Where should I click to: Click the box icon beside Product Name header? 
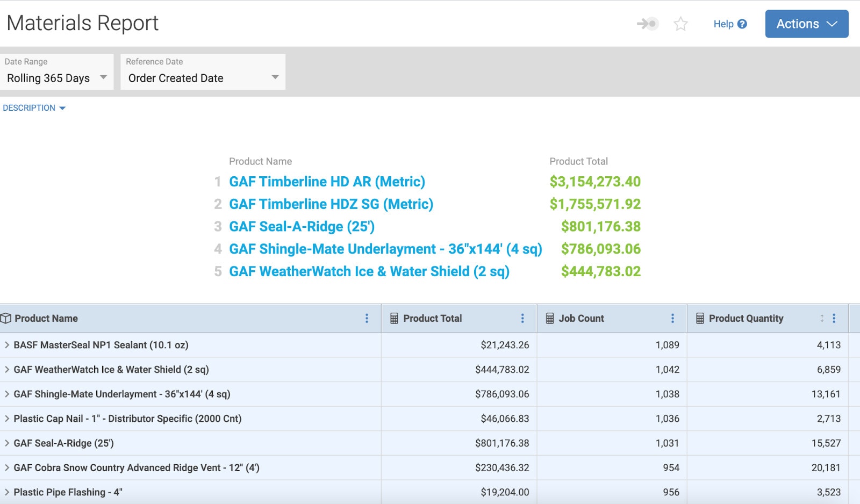[6, 318]
